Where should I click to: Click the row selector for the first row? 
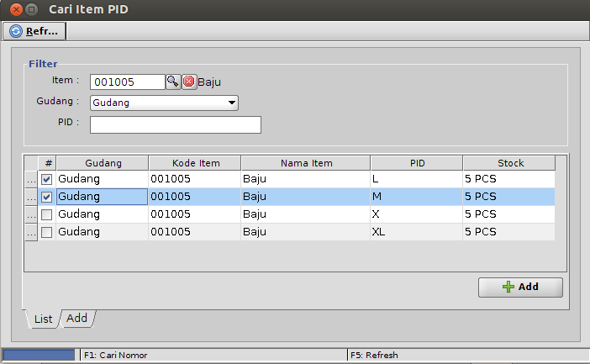coord(31,179)
